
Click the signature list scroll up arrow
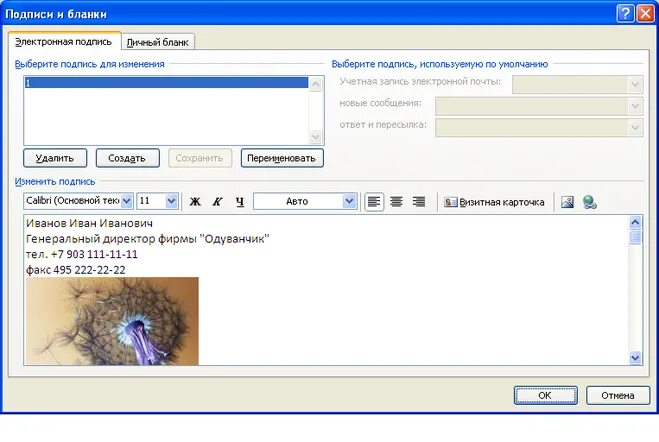[x=316, y=84]
